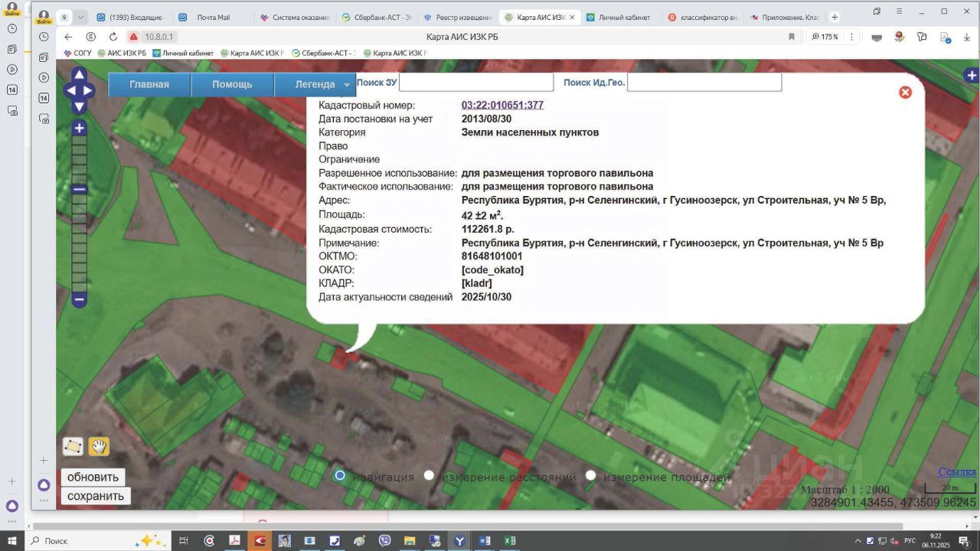Open the Помощь menu item

[232, 84]
